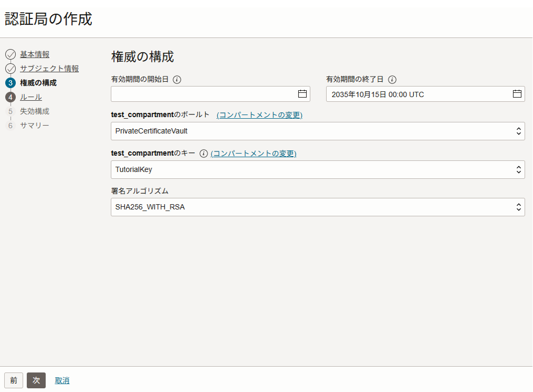Click info icon beside 有効期間の終了日
Screen dimensions: 533x392
pos(392,80)
